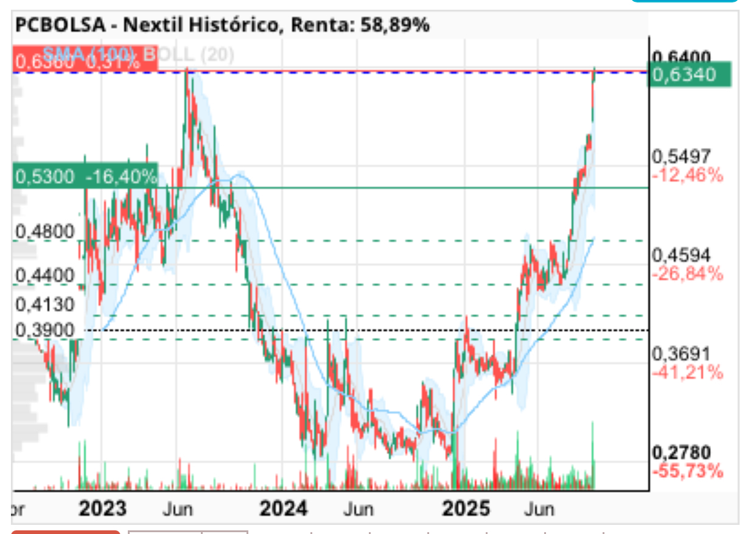Click the green 0,5300 -16,40% support label
This screenshot has height=534, width=756.
(85, 177)
